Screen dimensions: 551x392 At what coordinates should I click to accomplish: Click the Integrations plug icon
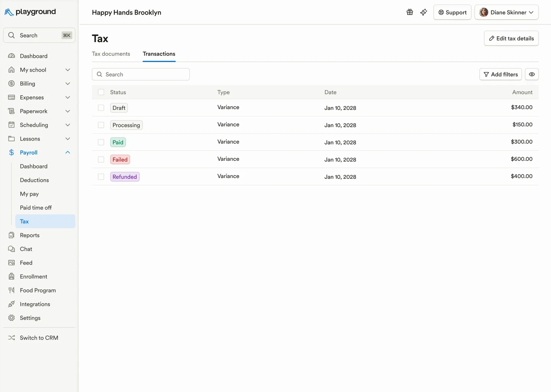11,304
